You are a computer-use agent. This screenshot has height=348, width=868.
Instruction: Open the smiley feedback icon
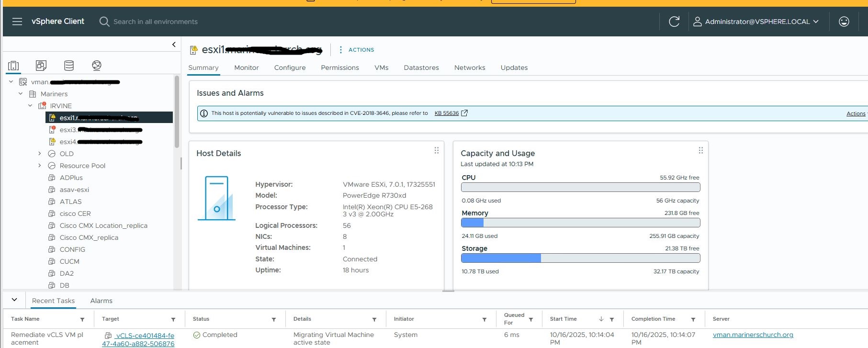844,22
